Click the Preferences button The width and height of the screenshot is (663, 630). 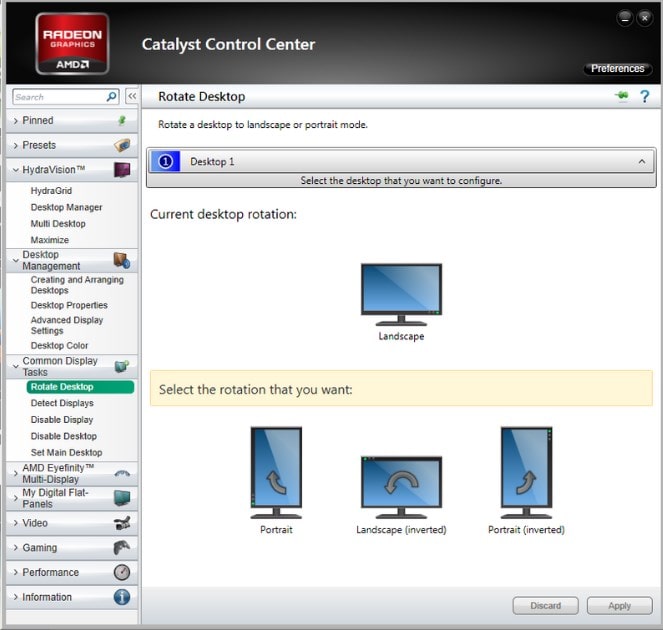[618, 68]
